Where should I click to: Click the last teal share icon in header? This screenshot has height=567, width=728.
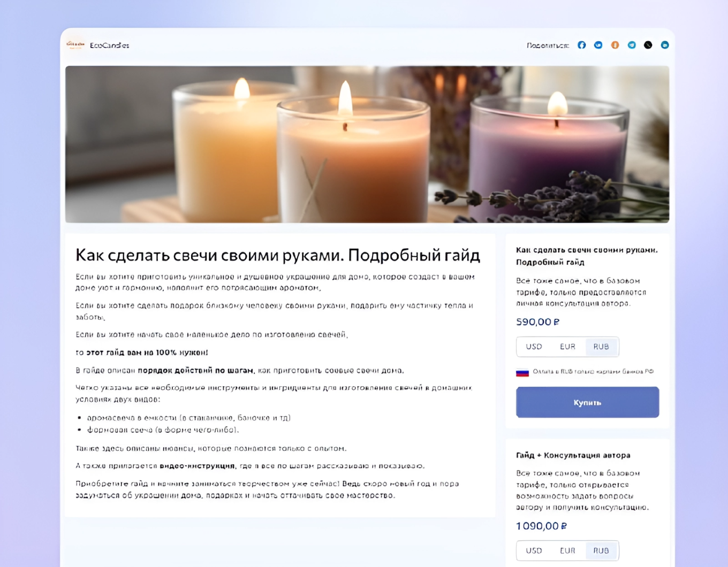665,45
